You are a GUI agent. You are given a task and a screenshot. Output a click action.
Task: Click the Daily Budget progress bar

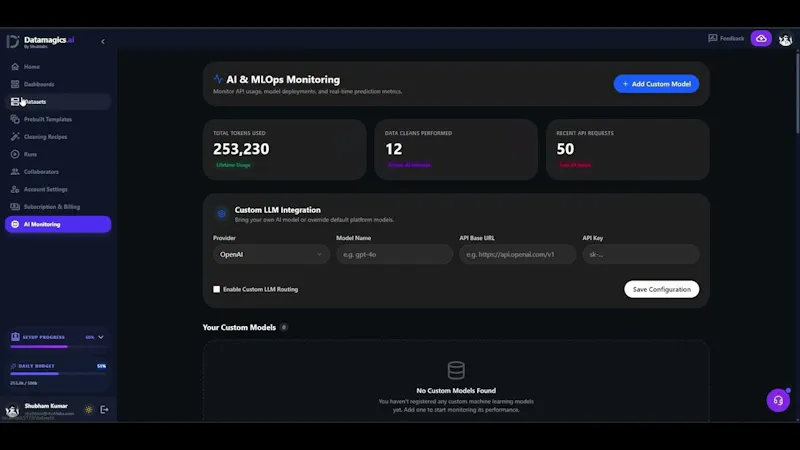(x=58, y=374)
